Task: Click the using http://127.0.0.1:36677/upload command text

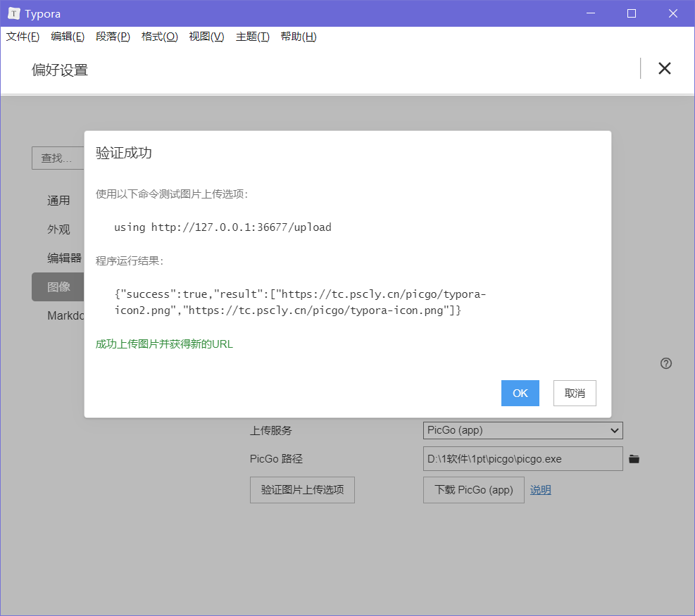Action: pyautogui.click(x=223, y=227)
